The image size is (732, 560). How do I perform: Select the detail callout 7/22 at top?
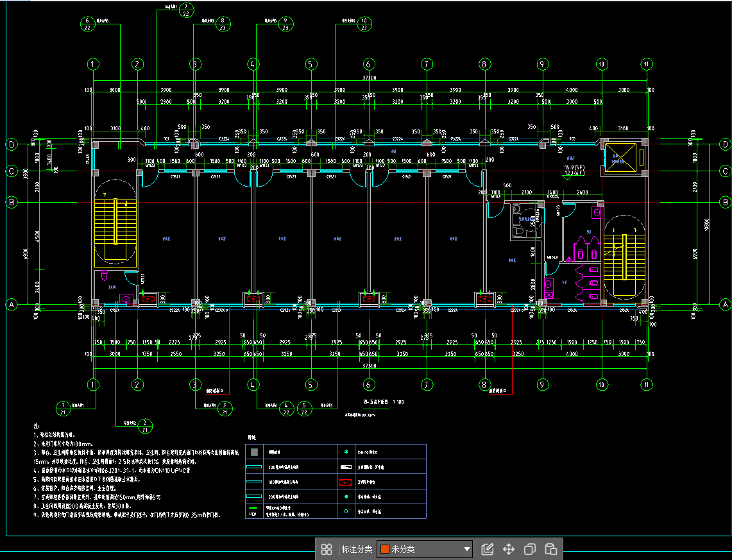[x=186, y=9]
